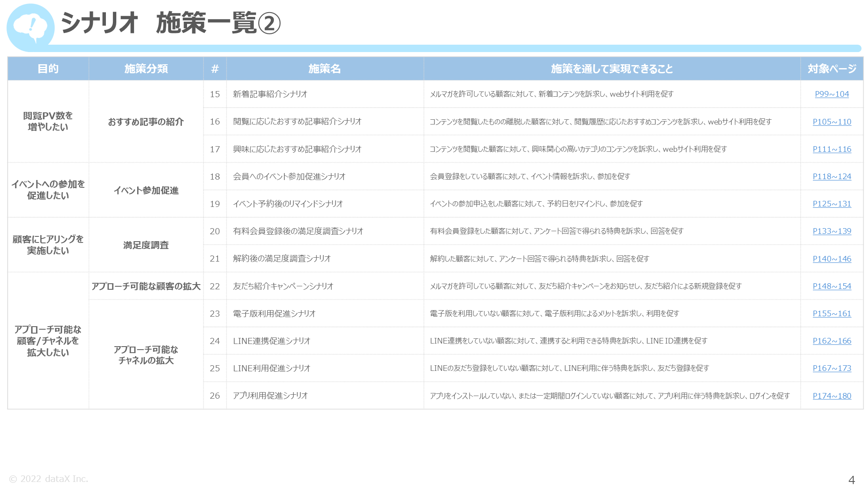Select 顧客にヒアリングを実施したい purpose cell
This screenshot has height=488, width=868.
click(x=48, y=245)
